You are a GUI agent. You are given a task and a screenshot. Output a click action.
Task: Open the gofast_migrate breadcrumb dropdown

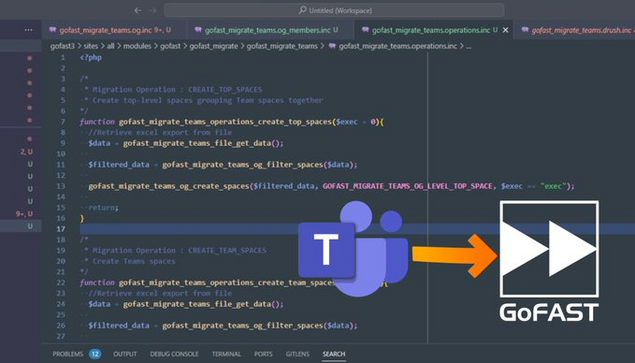pyautogui.click(x=213, y=46)
